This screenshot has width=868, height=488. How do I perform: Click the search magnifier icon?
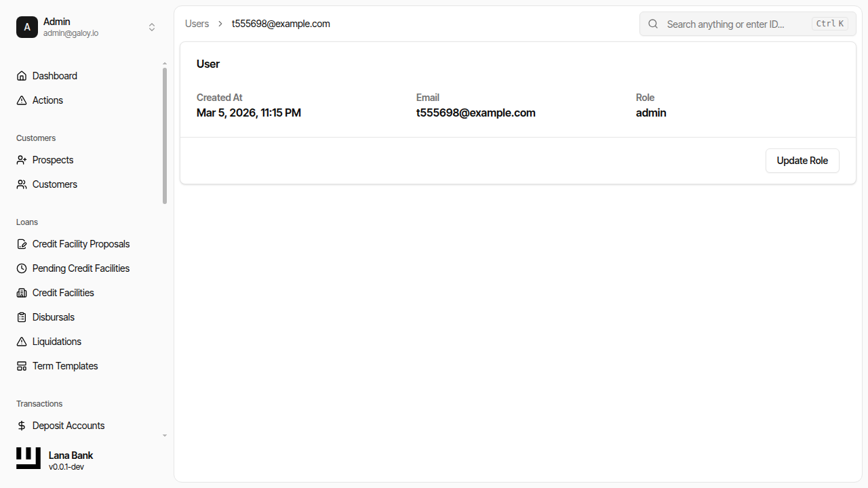click(x=653, y=24)
